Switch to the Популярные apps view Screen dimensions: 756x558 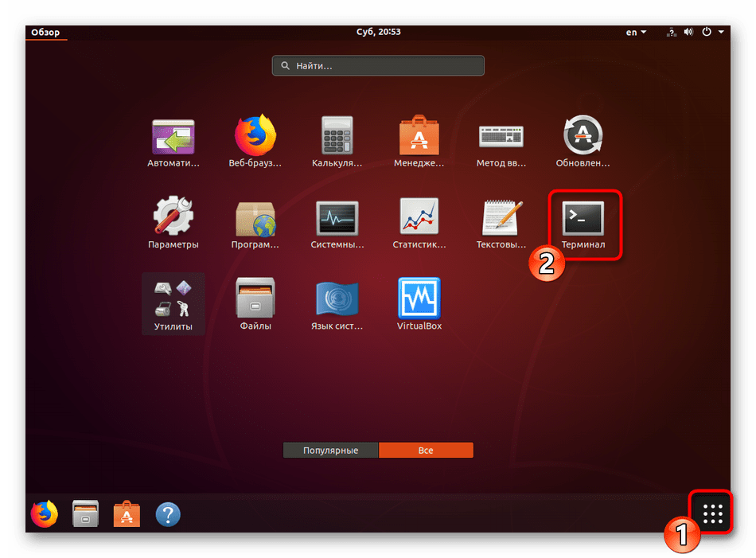click(x=330, y=451)
